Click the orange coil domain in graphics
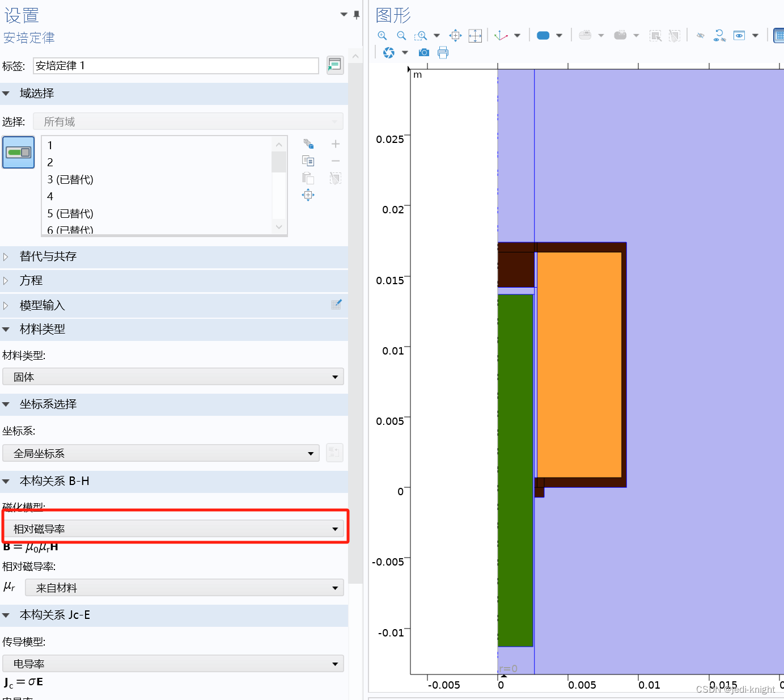The image size is (784, 700). (x=579, y=365)
